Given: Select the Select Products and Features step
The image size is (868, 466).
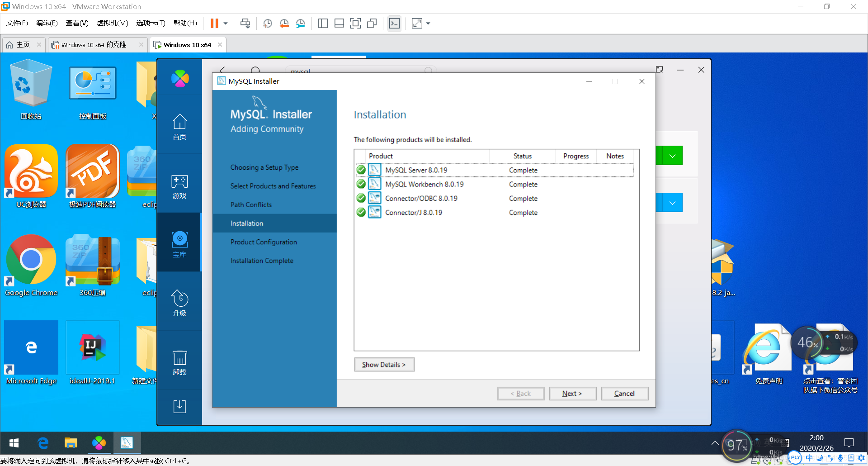Looking at the screenshot, I should (x=273, y=186).
